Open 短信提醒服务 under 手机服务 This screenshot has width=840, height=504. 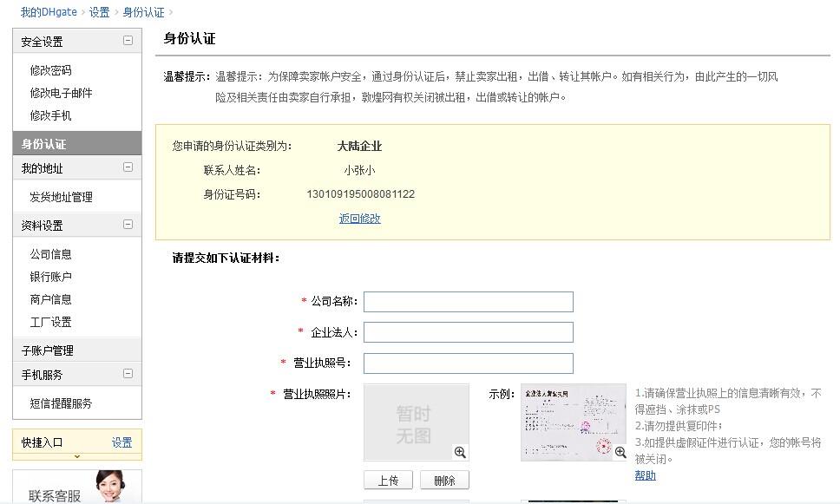[61, 403]
